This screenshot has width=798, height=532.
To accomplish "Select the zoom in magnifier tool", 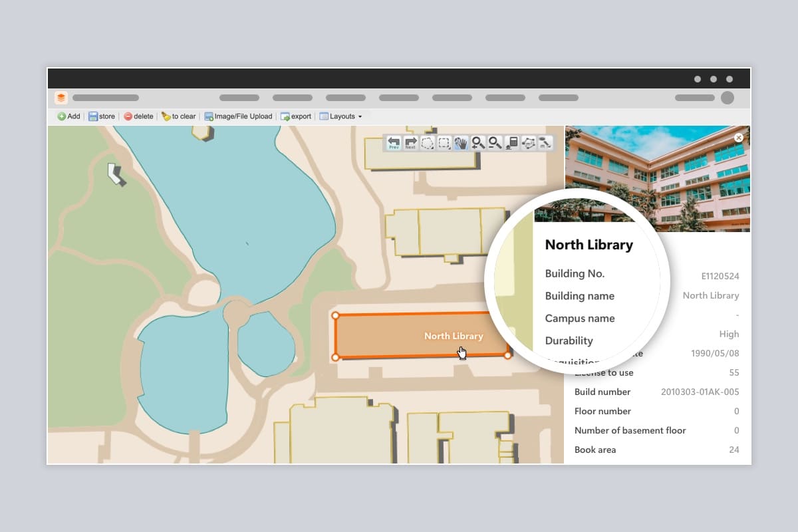I will coord(478,143).
